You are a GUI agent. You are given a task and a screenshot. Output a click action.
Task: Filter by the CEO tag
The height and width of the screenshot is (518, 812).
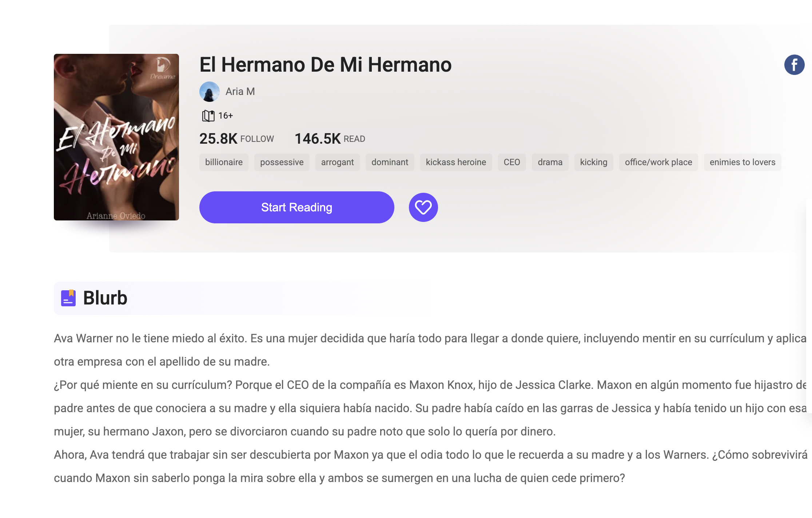pos(512,162)
